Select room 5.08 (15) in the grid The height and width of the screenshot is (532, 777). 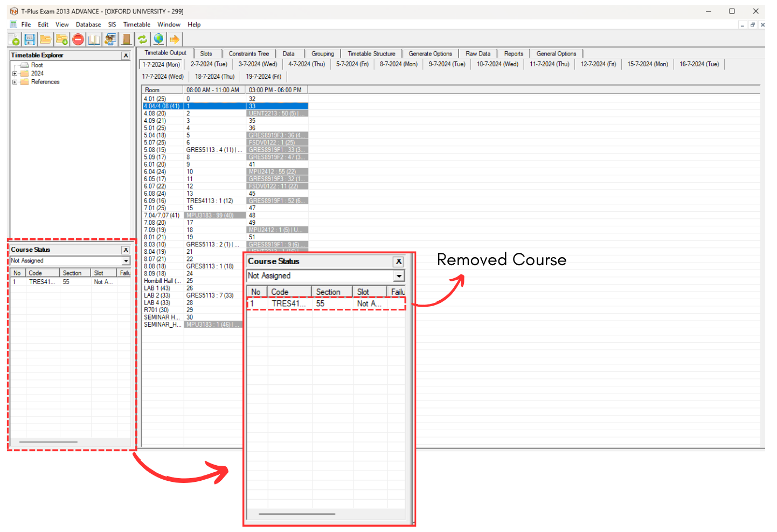point(155,149)
